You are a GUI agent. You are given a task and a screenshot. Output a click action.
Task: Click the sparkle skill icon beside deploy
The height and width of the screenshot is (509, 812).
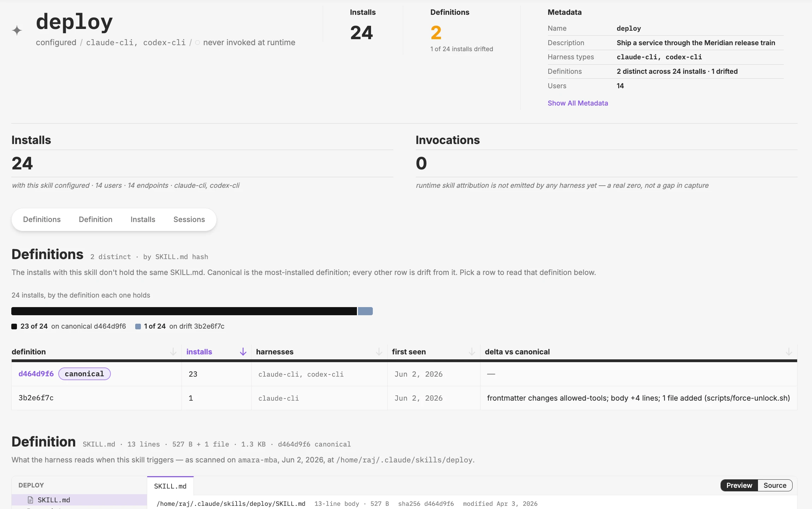pyautogui.click(x=17, y=30)
